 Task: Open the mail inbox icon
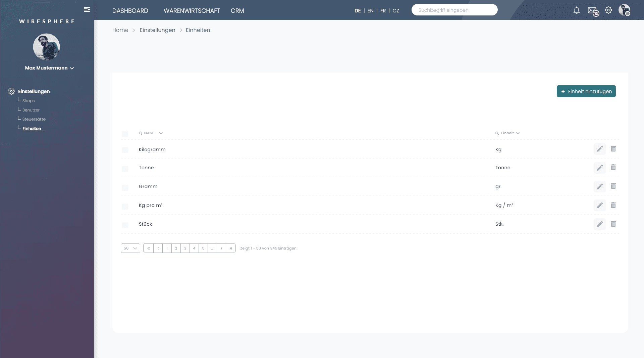click(592, 10)
